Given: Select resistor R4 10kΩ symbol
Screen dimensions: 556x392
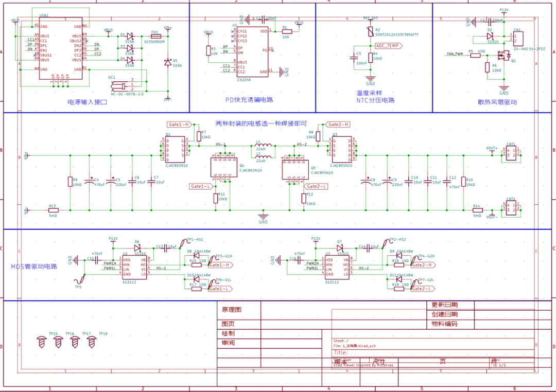Looking at the screenshot, I should click(371, 58).
